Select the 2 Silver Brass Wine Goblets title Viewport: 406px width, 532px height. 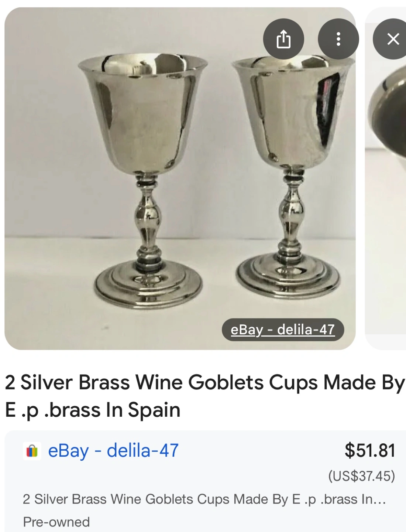pyautogui.click(x=205, y=396)
